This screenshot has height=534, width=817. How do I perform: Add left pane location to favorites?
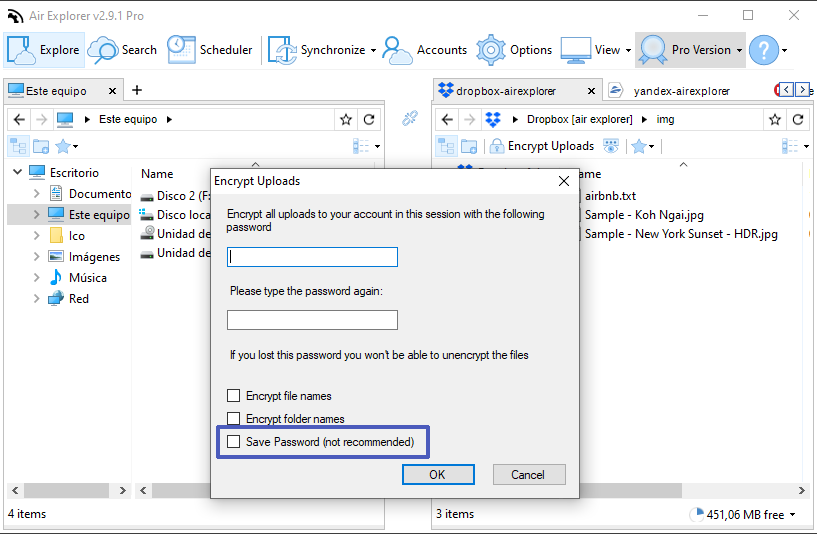click(345, 120)
